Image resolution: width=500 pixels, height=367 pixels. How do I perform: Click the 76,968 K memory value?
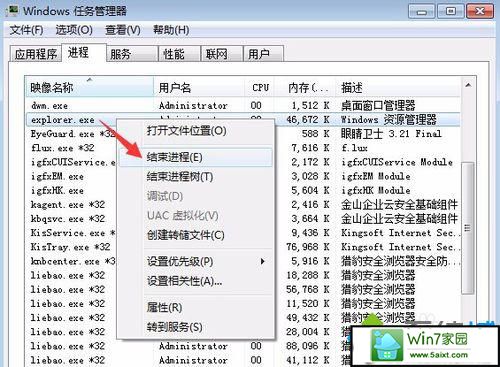pos(308,247)
